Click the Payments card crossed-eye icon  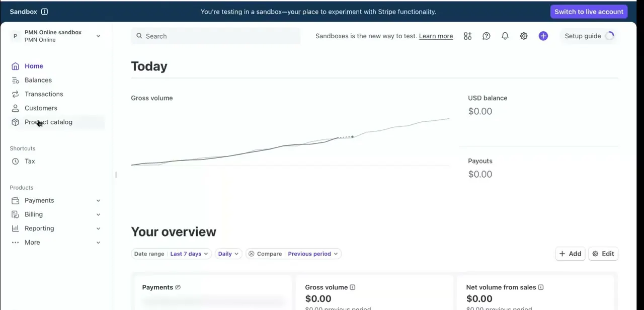tap(178, 287)
